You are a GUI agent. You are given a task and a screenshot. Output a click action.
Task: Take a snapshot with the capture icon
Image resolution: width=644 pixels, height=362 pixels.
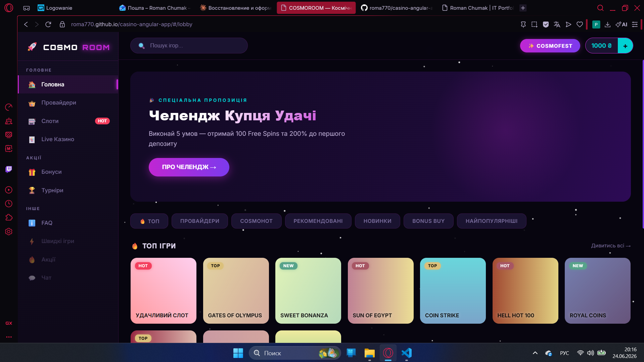[534, 24]
